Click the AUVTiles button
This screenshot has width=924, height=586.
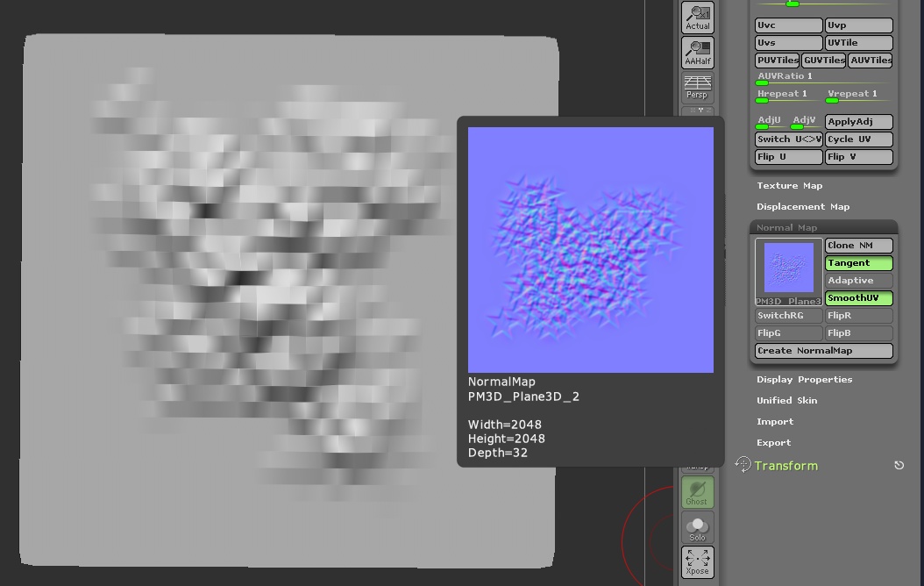coord(871,61)
